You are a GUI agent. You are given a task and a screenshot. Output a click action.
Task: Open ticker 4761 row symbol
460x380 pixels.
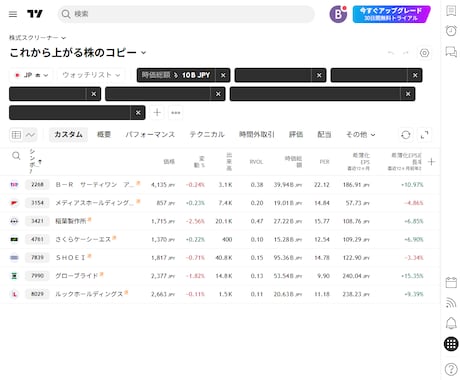click(x=37, y=239)
